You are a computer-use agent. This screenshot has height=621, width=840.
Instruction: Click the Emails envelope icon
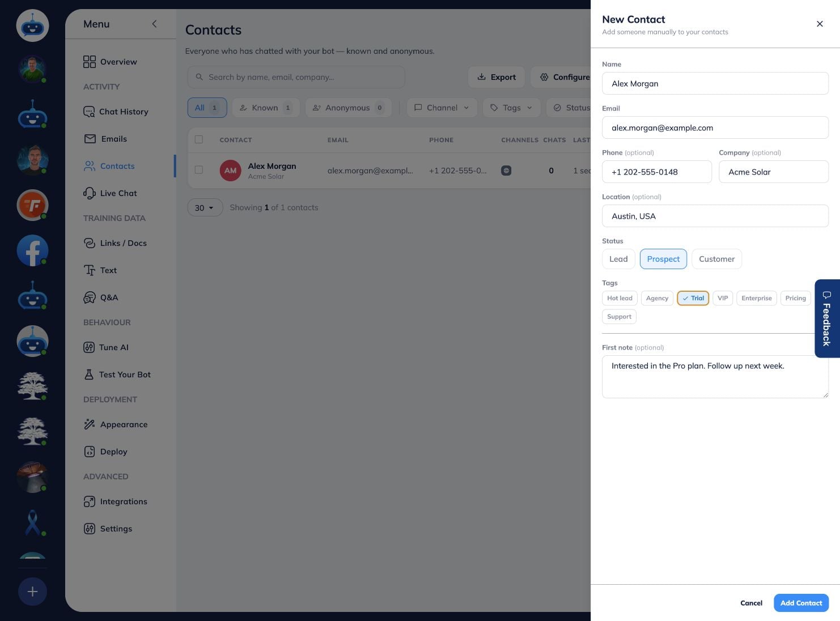pyautogui.click(x=90, y=139)
